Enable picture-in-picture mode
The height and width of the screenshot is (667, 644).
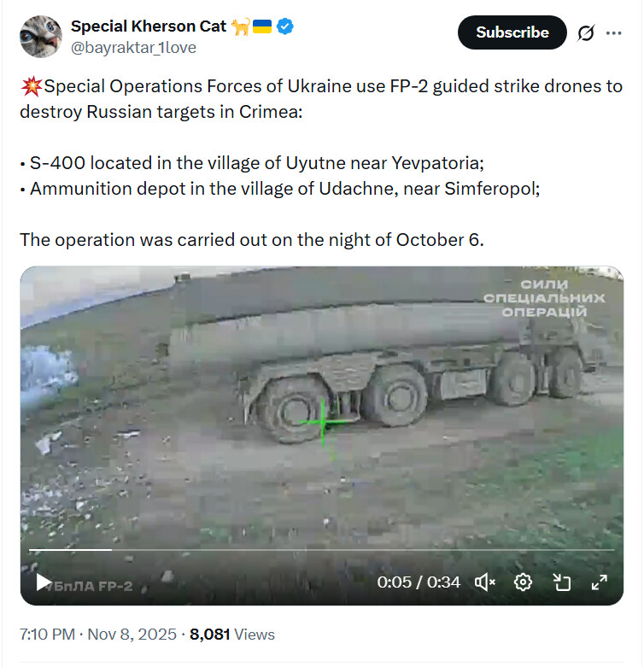(x=561, y=582)
